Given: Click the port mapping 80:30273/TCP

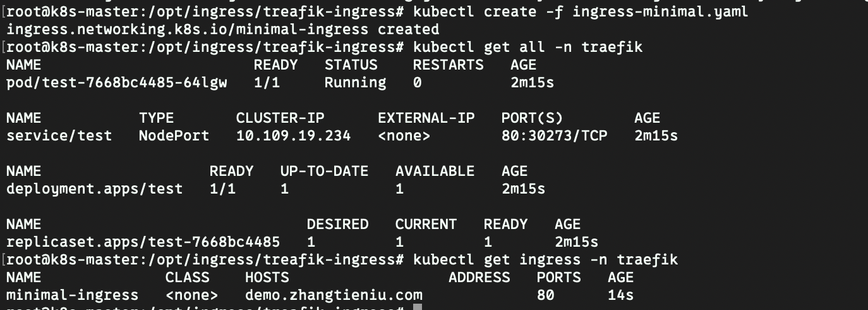Looking at the screenshot, I should coord(554,135).
